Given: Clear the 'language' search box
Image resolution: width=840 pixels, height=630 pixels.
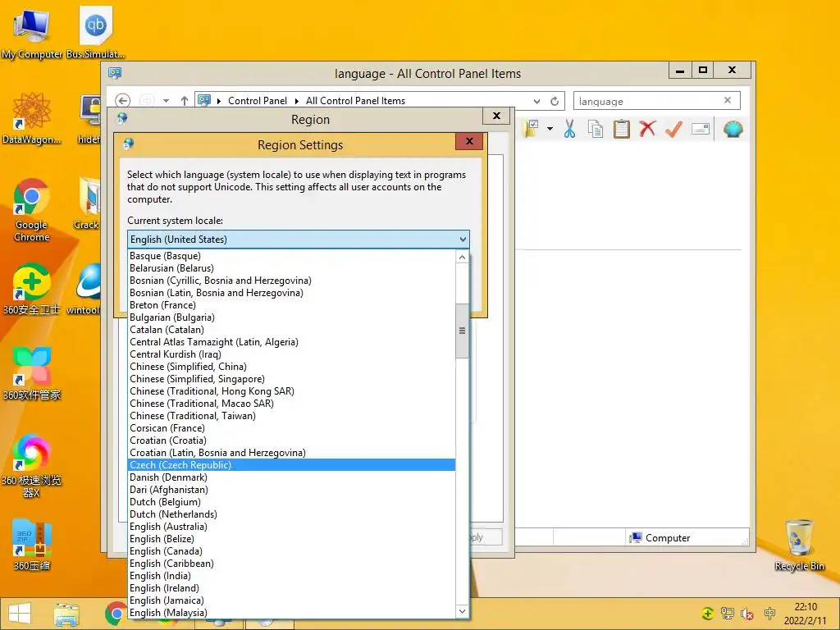Looking at the screenshot, I should tap(728, 100).
